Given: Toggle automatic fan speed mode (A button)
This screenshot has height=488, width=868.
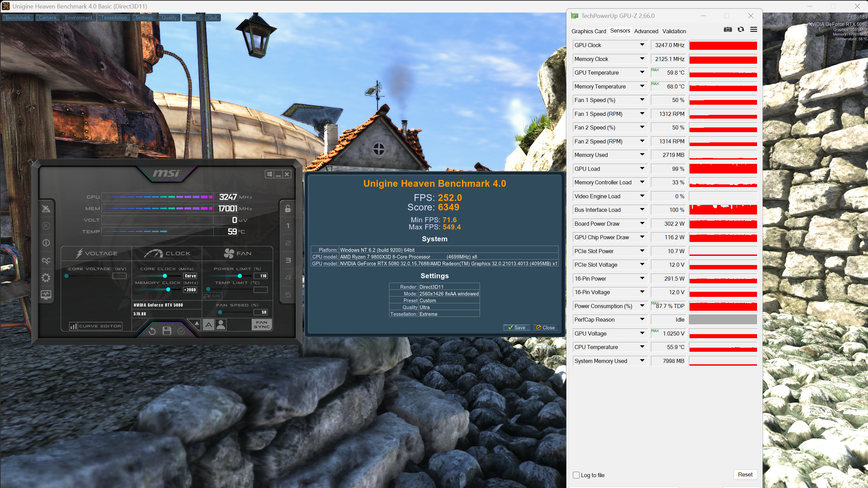Looking at the screenshot, I should [209, 325].
